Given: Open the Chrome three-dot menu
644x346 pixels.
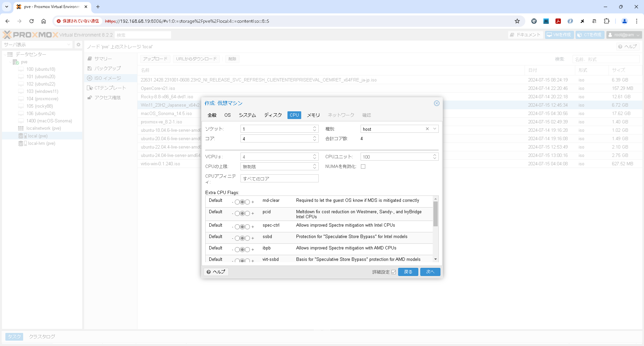Looking at the screenshot, I should [x=637, y=21].
